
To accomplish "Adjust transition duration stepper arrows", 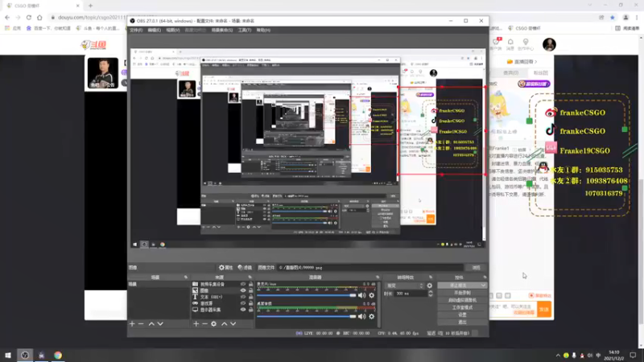I will [x=431, y=294].
